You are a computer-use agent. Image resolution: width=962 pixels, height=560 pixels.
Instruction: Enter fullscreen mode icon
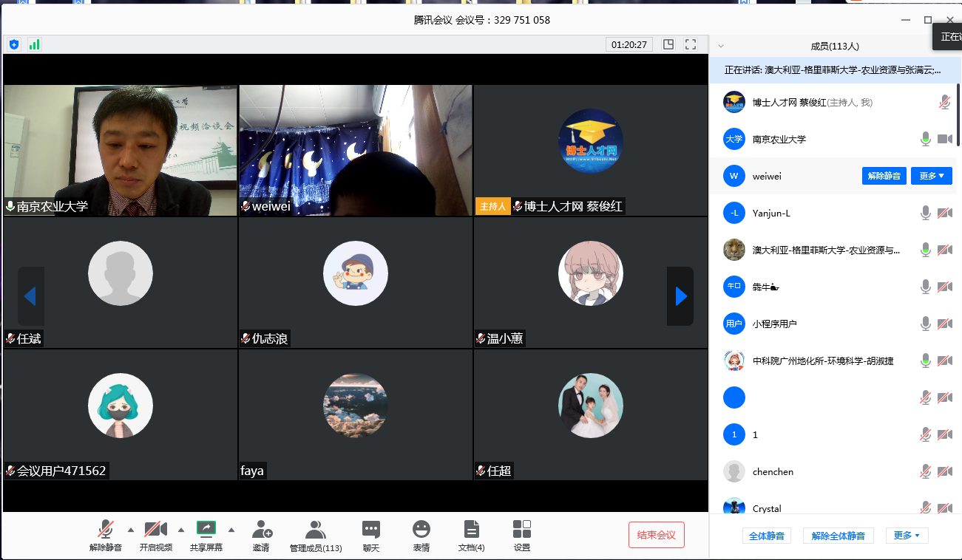(691, 44)
